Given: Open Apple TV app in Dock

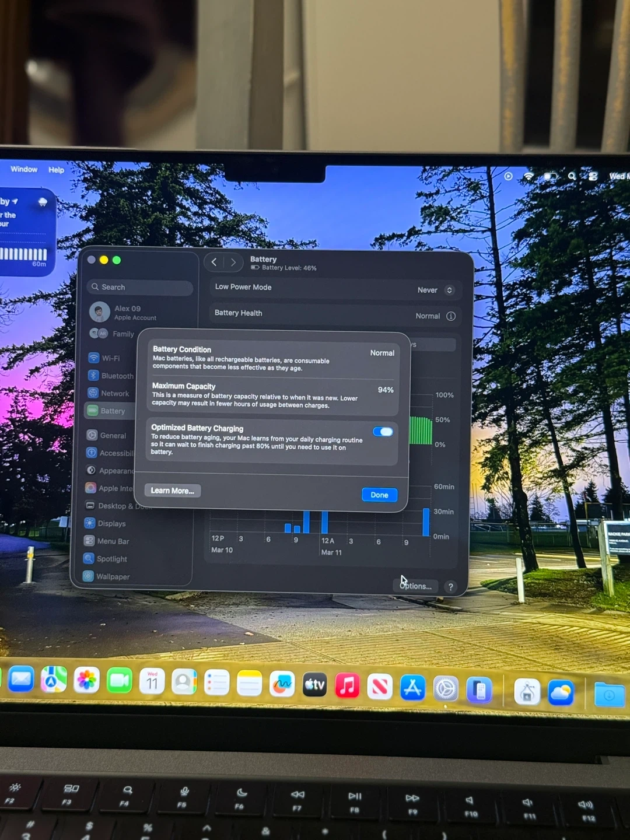Looking at the screenshot, I should pos(314,685).
